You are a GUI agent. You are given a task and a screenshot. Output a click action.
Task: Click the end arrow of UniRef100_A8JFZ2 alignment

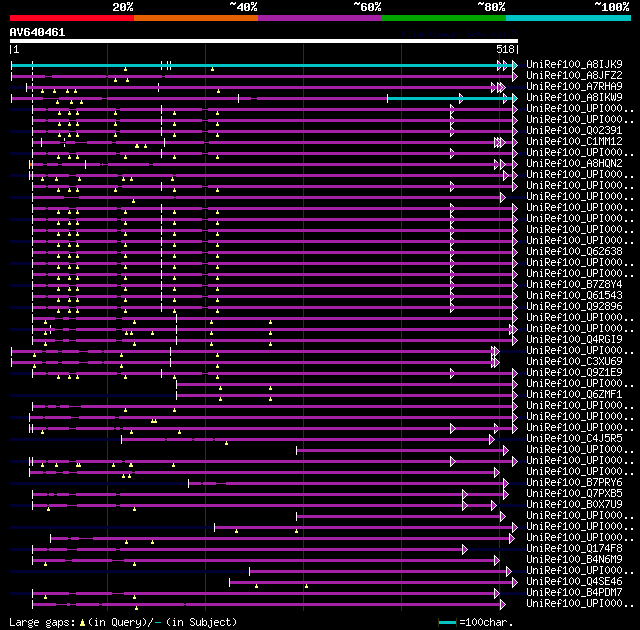coord(515,76)
